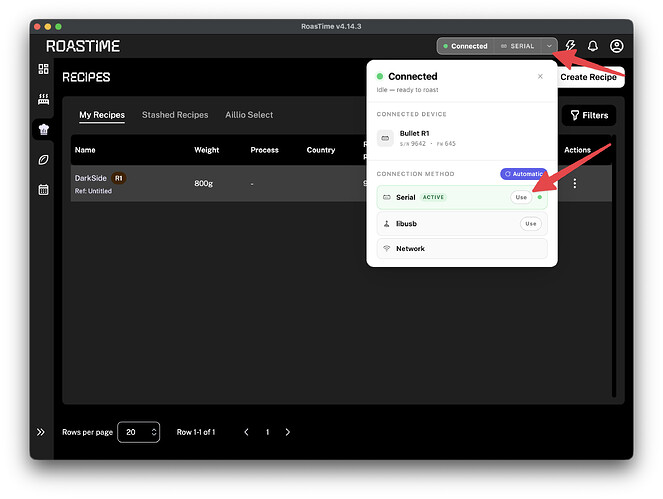Click the Row 1-1 of 1 text
The image size is (663, 499).
coord(196,432)
